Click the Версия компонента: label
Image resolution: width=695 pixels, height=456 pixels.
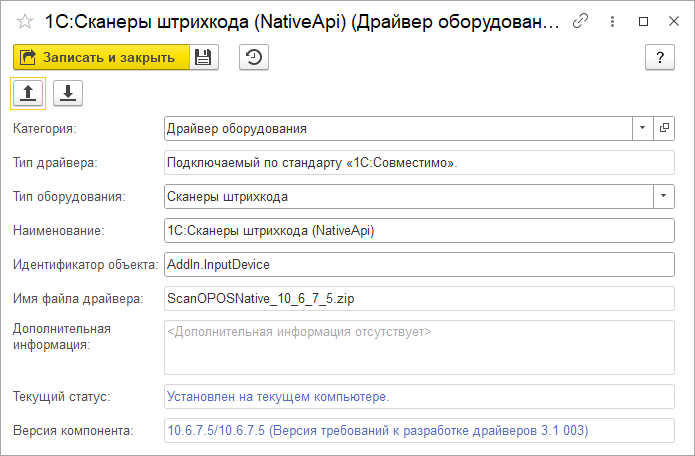(73, 430)
